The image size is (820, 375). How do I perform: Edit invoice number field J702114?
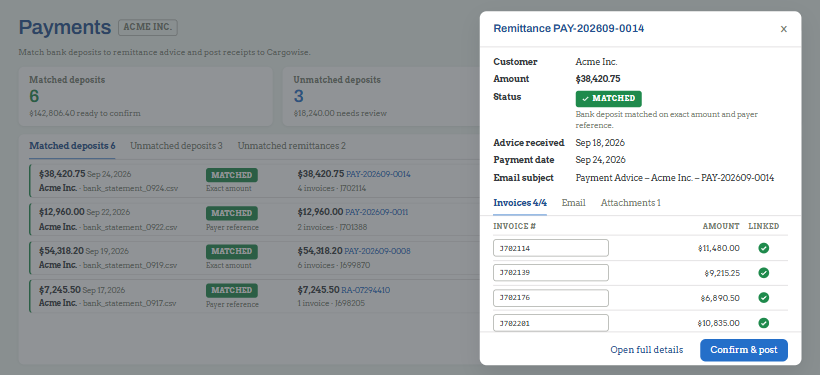point(551,248)
